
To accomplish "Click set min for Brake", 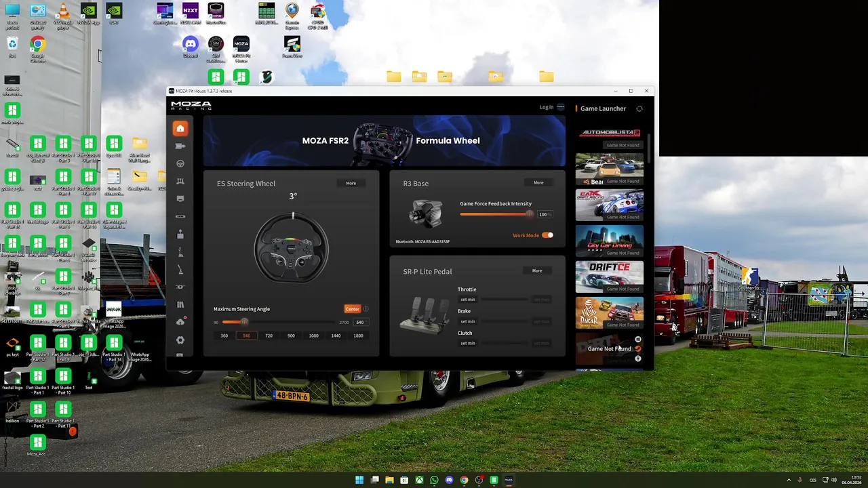I will tap(468, 321).
